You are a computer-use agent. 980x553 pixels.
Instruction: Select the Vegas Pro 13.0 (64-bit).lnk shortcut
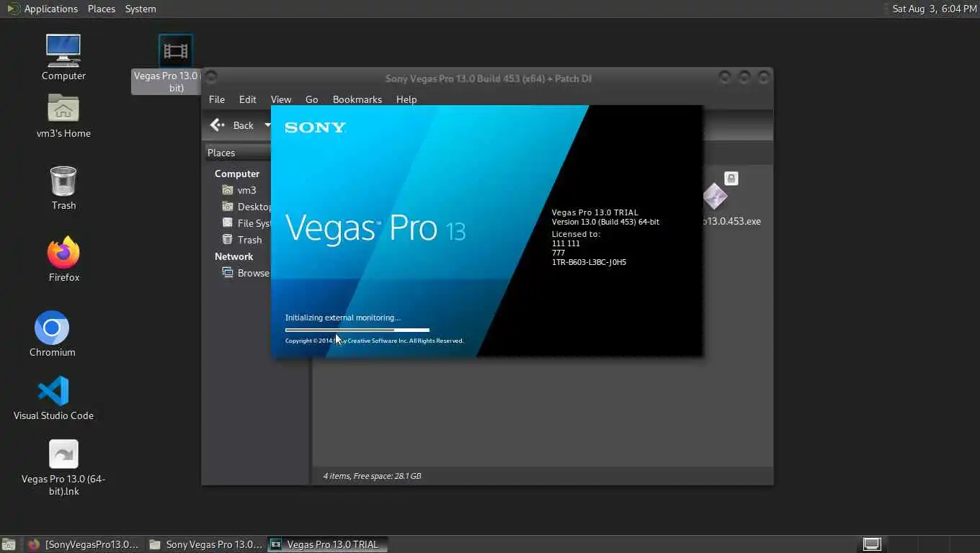point(63,454)
